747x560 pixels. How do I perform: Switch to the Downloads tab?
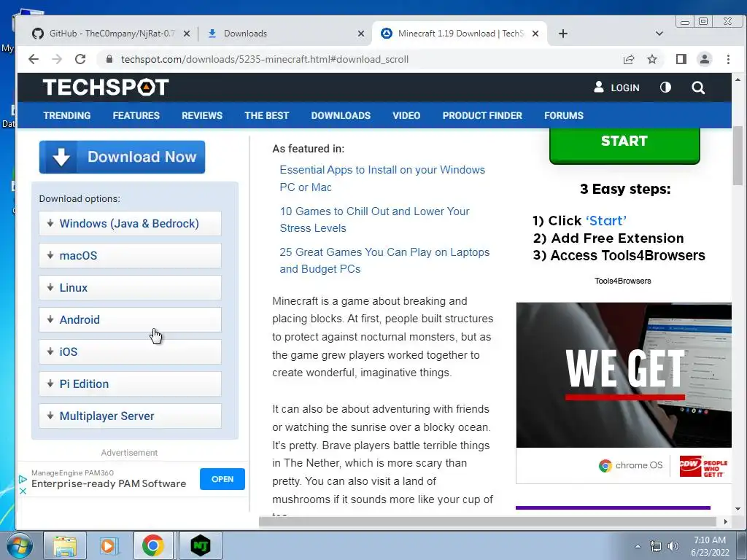(285, 34)
